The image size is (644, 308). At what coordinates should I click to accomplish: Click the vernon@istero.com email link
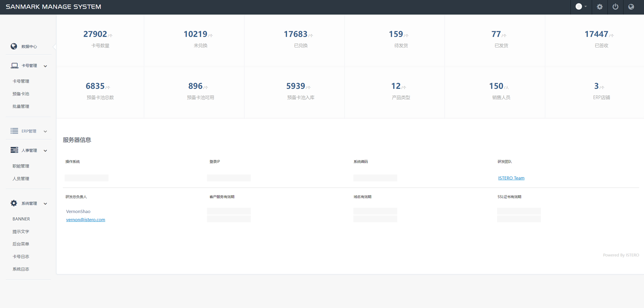85,219
